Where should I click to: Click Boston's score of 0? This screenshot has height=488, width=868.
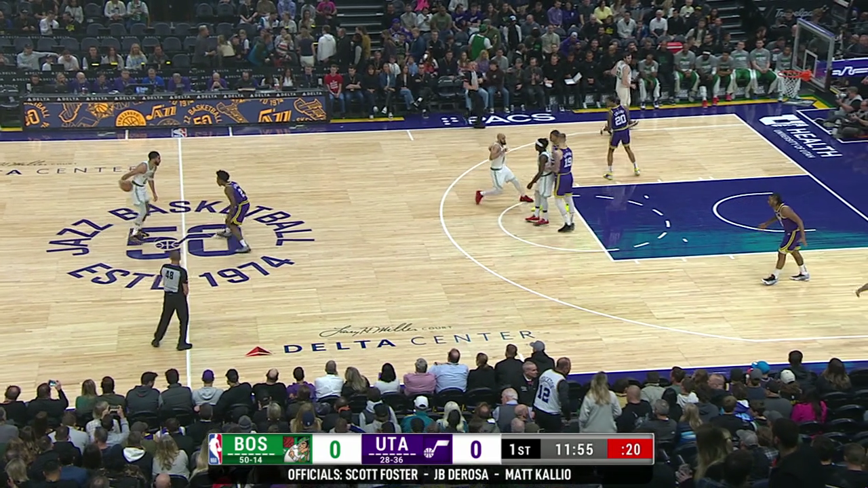click(x=335, y=449)
